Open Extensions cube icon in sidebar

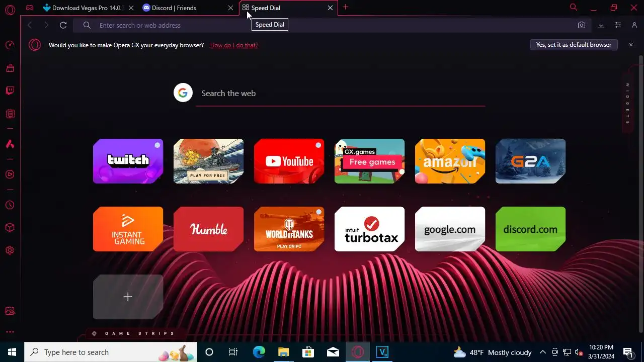(x=10, y=228)
